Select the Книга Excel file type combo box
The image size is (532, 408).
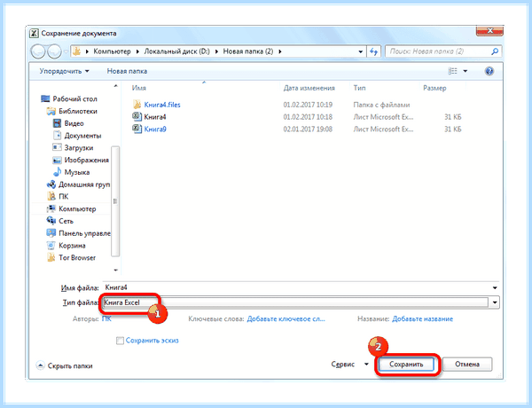pyautogui.click(x=295, y=302)
